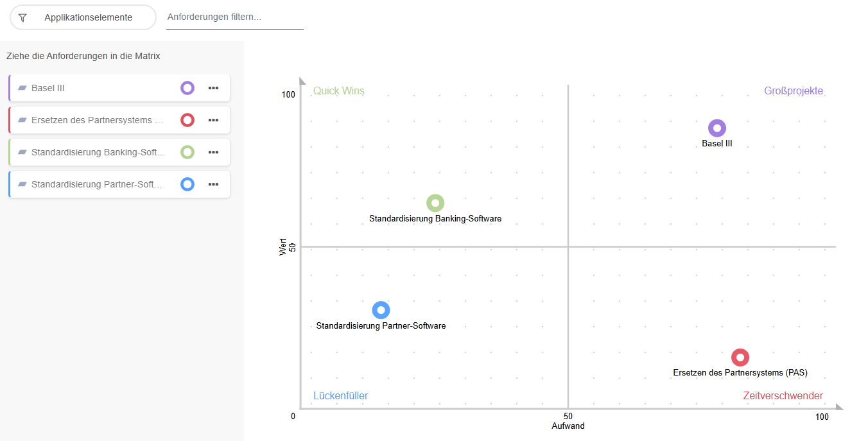The image size is (868, 441).
Task: Select blue Standardisierung Partner-Software matrix marker
Action: click(381, 310)
